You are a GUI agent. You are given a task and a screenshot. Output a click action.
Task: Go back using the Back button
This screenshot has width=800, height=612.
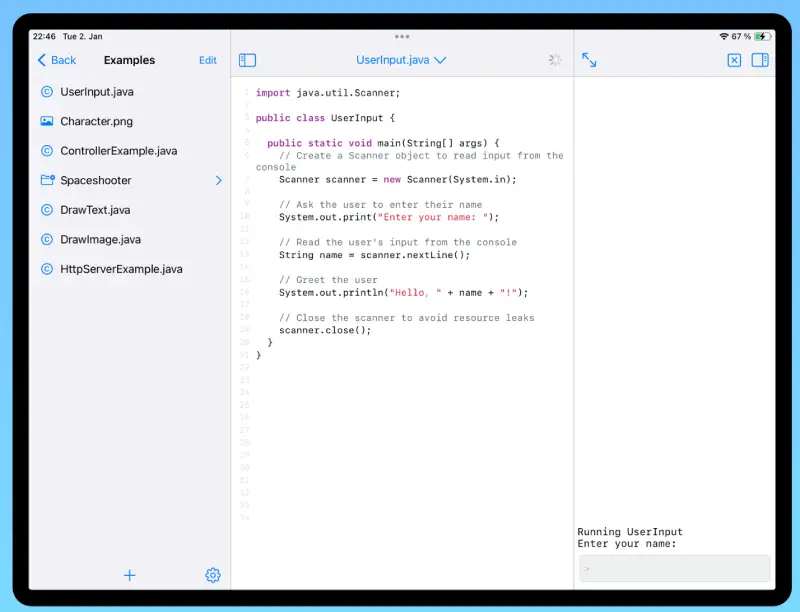click(x=57, y=60)
